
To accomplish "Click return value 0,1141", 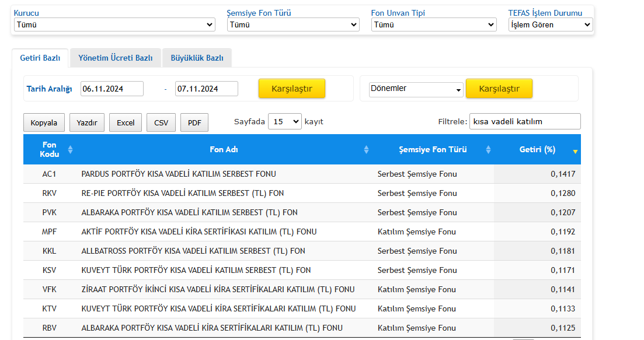I will pos(563,289).
